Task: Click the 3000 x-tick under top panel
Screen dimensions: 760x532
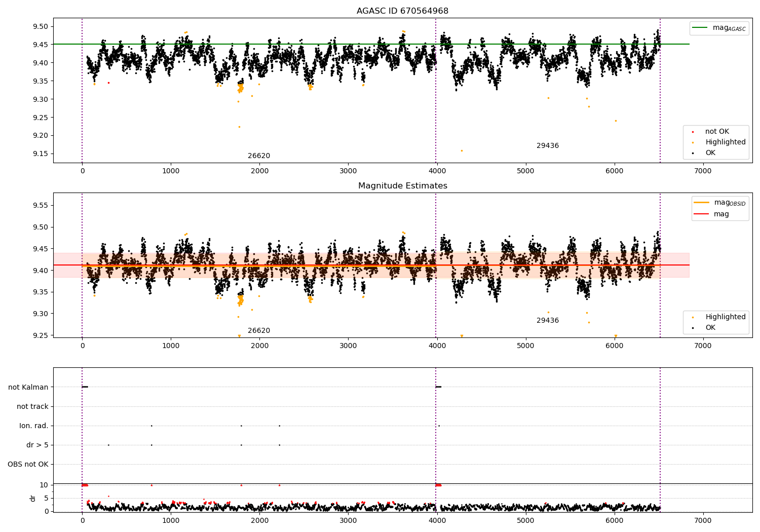Action: click(x=348, y=171)
